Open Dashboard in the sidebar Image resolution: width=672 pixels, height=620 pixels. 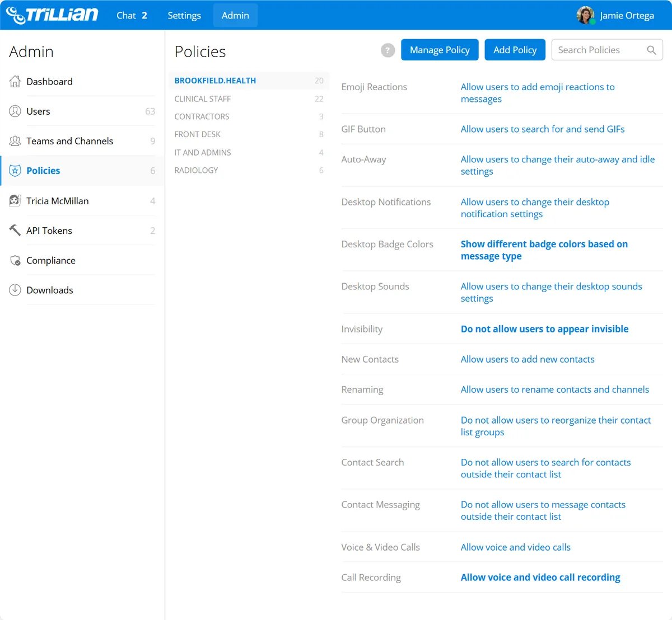click(x=82, y=81)
